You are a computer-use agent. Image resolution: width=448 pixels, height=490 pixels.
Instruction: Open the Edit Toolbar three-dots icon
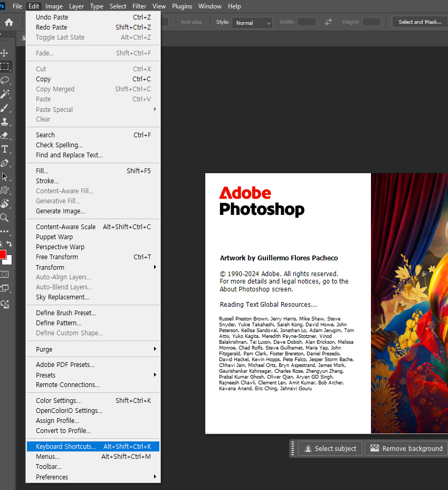click(4, 231)
